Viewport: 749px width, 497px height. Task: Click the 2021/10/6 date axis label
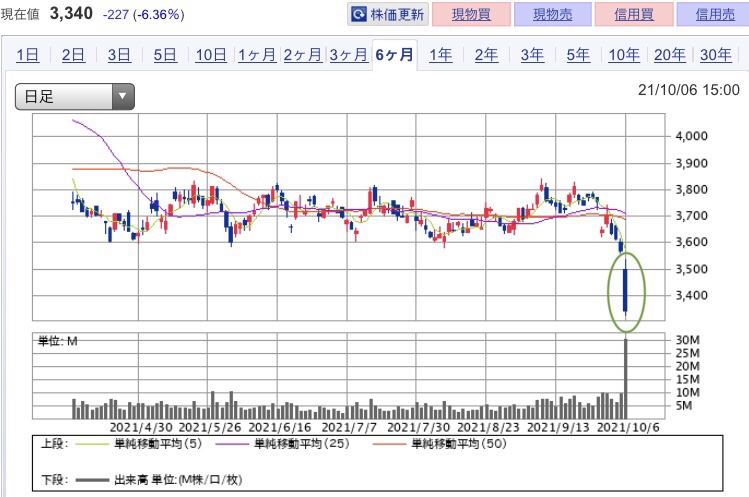pyautogui.click(x=628, y=427)
